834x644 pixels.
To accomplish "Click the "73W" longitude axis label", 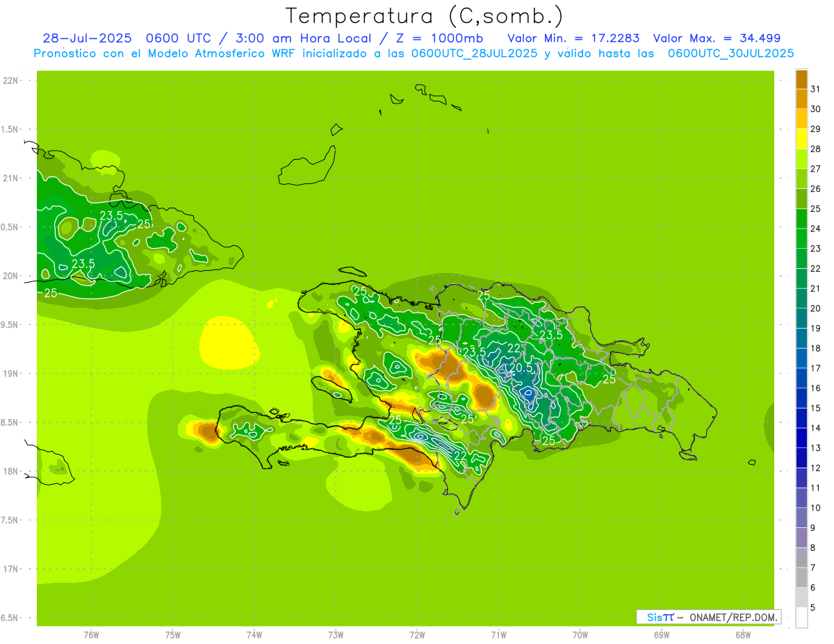I will [336, 635].
